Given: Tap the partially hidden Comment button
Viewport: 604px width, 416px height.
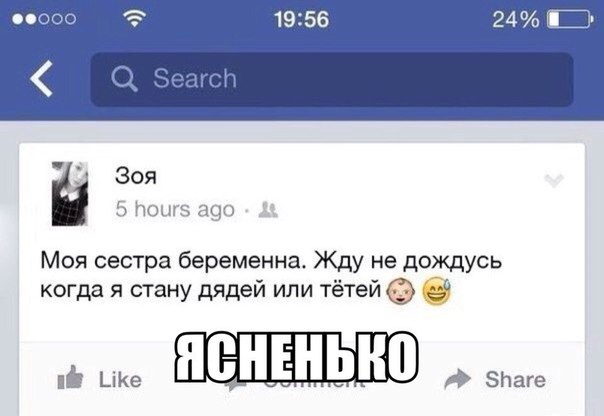Looking at the screenshot, I should [x=295, y=381].
